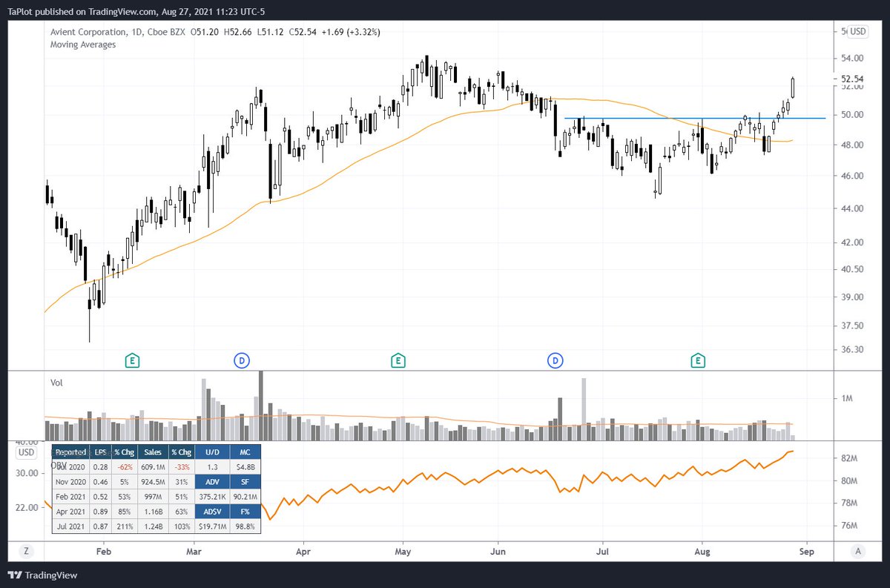Click the 36.30 price axis label
Image resolution: width=890 pixels, height=588 pixels.
[x=853, y=350]
